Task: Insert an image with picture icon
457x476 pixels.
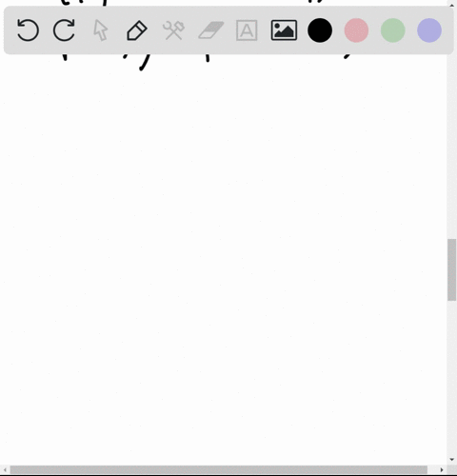Action: (x=284, y=30)
